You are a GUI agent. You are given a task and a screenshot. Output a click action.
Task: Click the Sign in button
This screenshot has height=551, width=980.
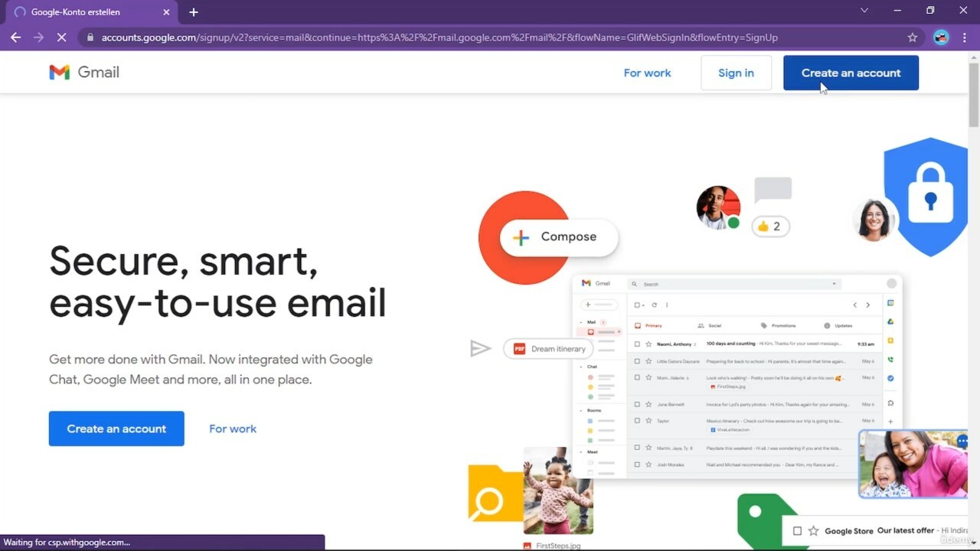[x=736, y=73]
